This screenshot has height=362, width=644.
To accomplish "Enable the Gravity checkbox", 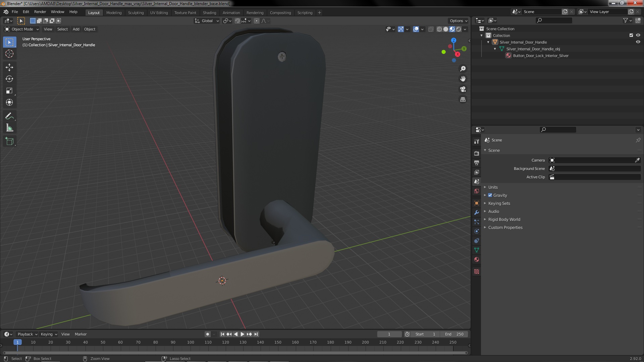I will point(490,195).
